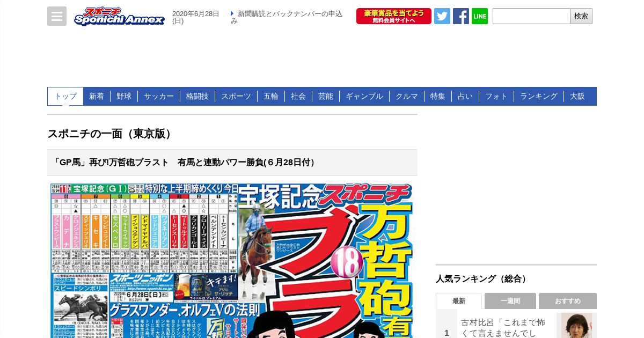Open the LINE icon

(x=480, y=16)
